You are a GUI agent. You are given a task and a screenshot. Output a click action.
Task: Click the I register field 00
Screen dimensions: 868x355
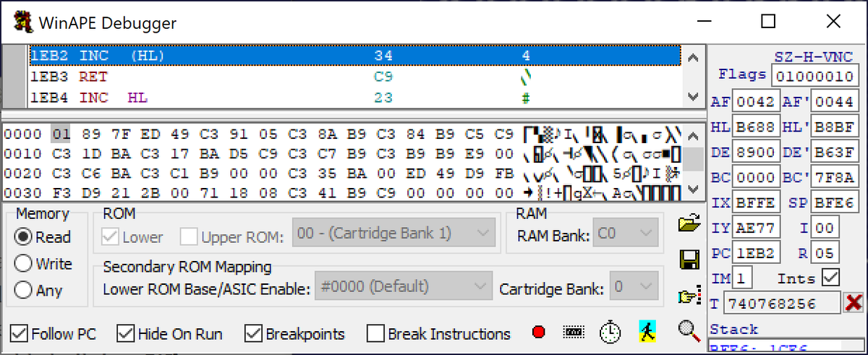pos(824,228)
